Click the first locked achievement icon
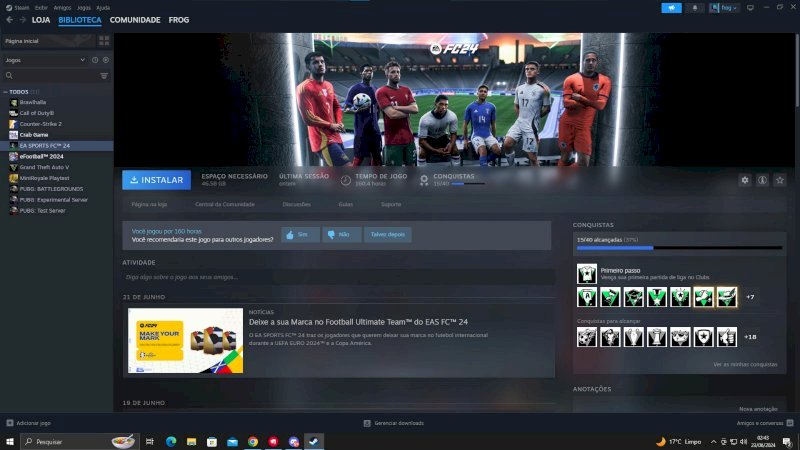 587,337
